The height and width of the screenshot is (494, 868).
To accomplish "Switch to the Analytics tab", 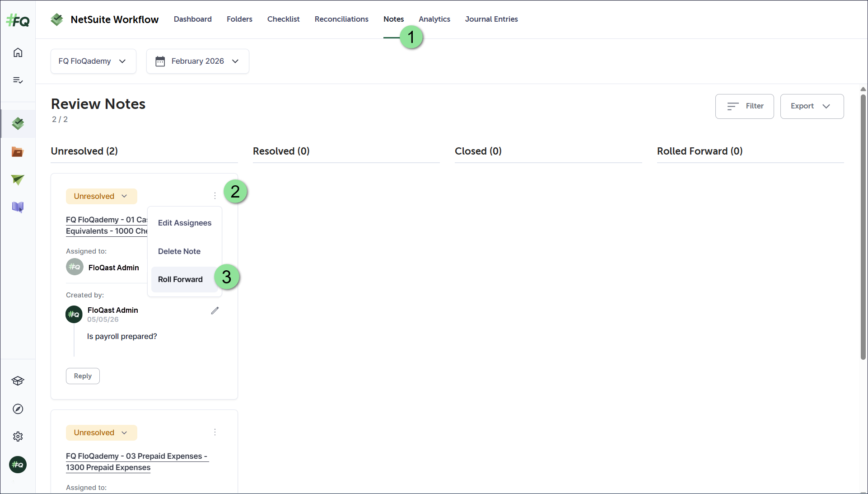I will (x=434, y=19).
